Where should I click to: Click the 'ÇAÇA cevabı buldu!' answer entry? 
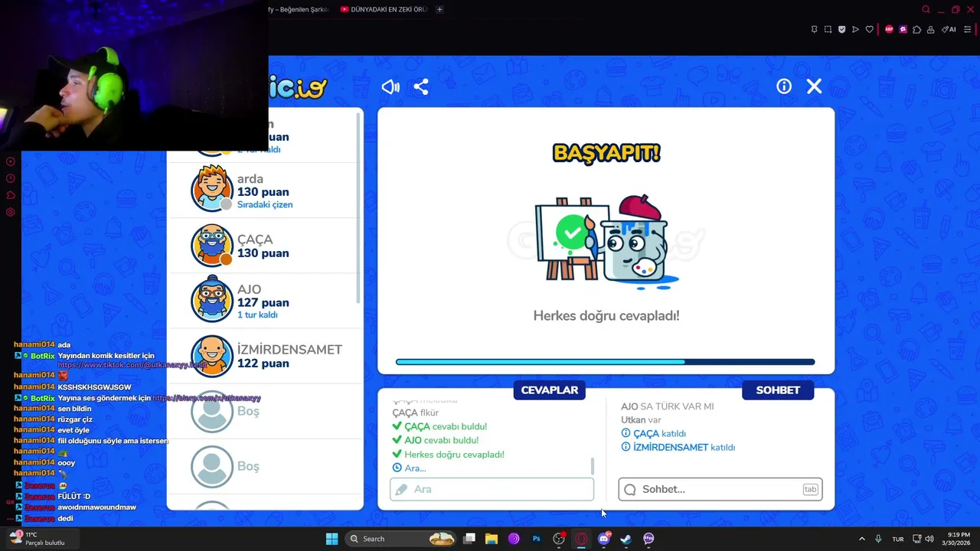[x=439, y=426]
